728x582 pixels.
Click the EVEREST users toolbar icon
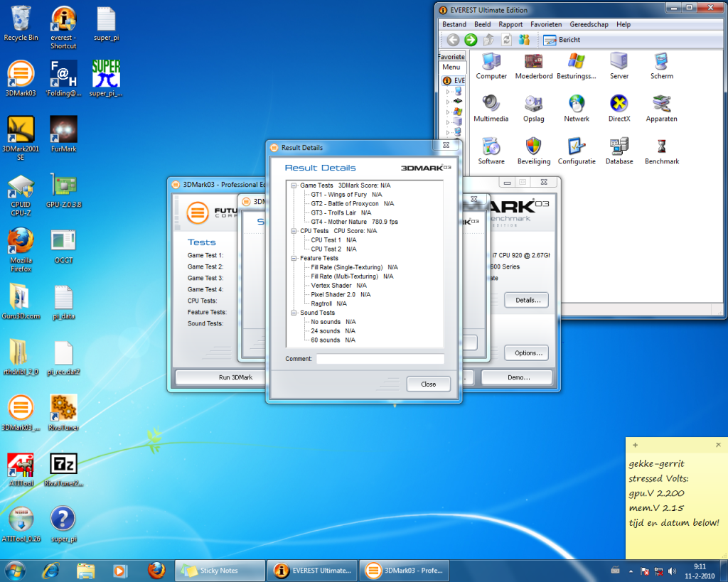524,40
